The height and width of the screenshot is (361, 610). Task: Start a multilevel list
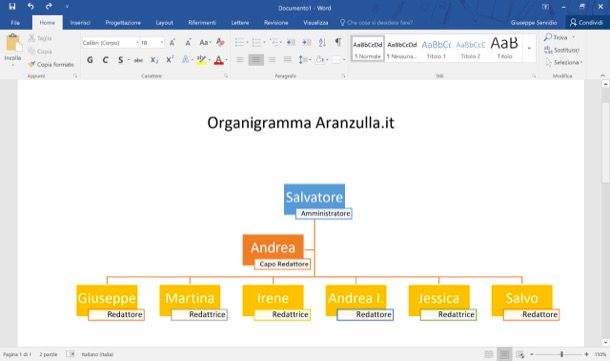[274, 42]
